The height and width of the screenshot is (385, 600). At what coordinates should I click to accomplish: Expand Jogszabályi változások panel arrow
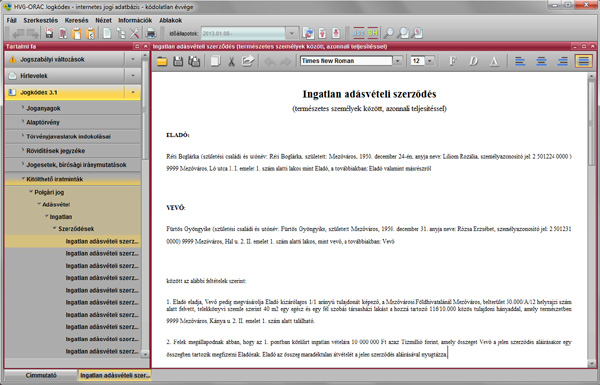133,59
